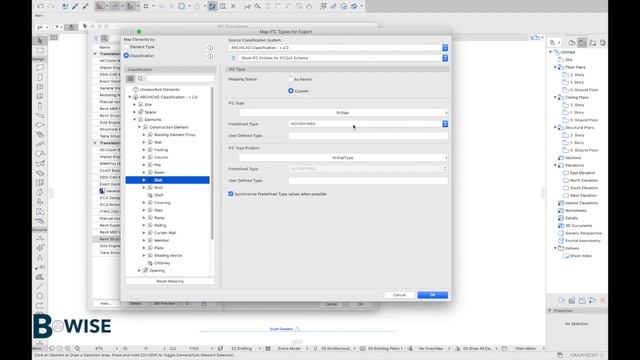Open Generic Perspective in Navigator

tap(583, 233)
